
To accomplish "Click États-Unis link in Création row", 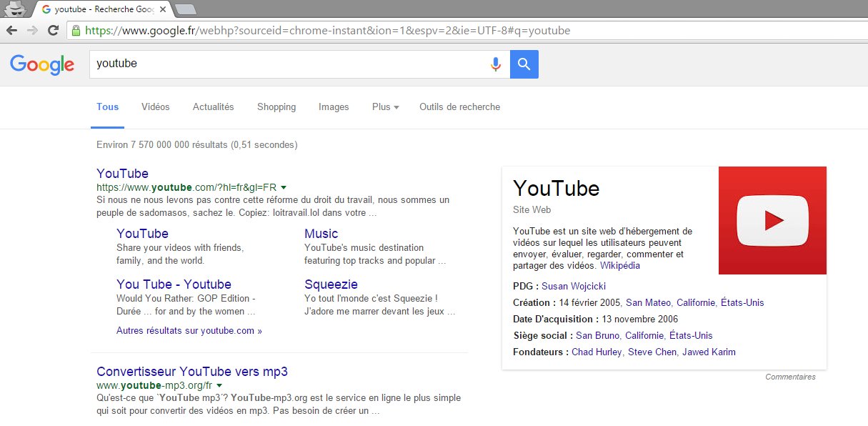I will 742,302.
